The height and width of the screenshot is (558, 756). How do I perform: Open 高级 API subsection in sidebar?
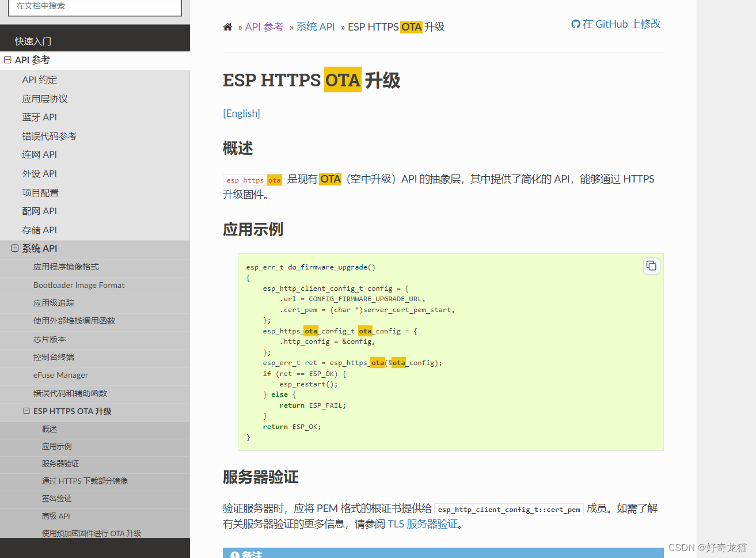(56, 516)
